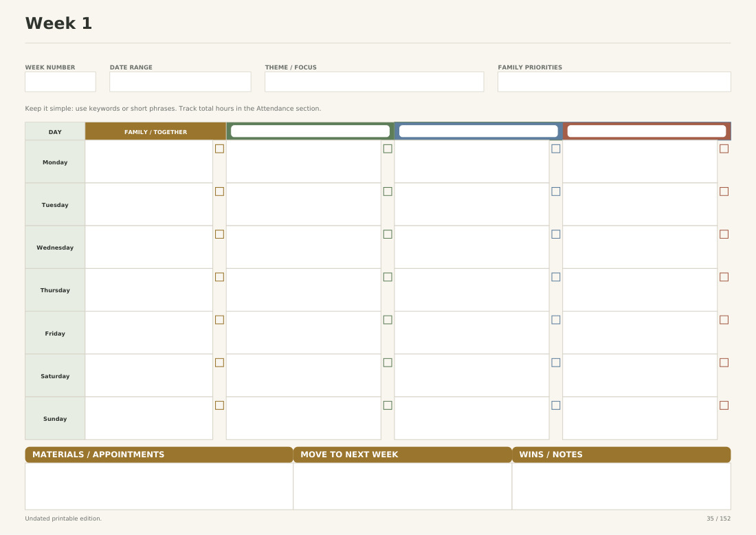Click the Undated printable edition footer text
Image resolution: width=756 pixels, height=535 pixels.
(x=63, y=518)
